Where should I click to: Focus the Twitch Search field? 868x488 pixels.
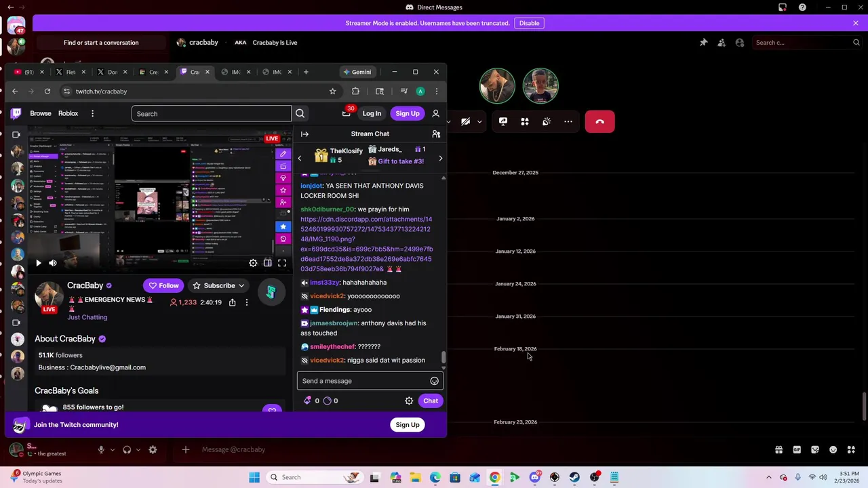(x=212, y=113)
